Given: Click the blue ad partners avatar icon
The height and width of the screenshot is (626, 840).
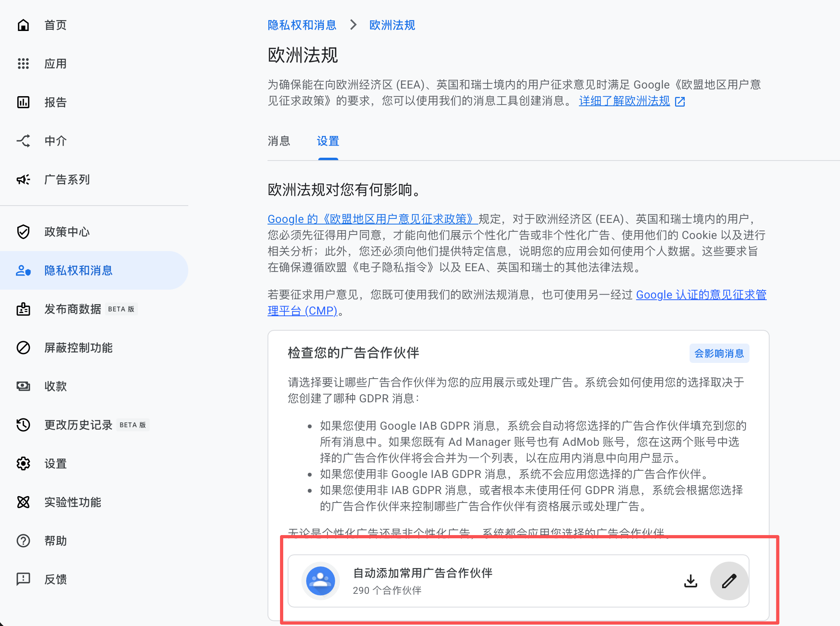Looking at the screenshot, I should (321, 581).
